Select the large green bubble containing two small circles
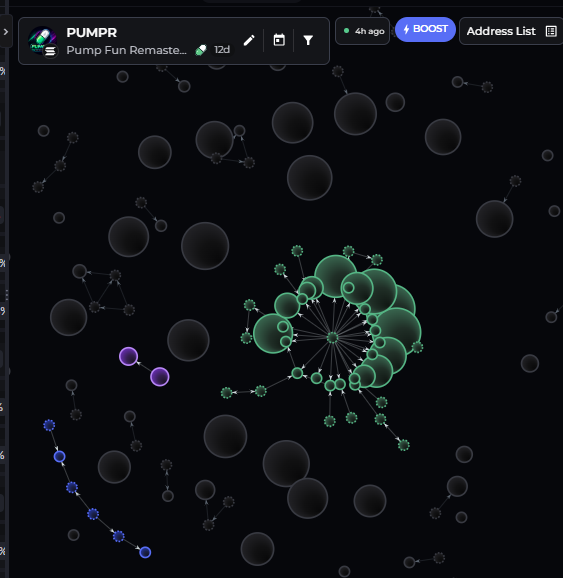 273,334
